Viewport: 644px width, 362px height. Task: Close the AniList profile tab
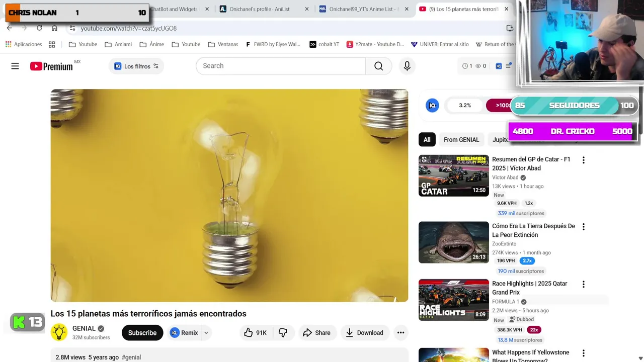[306, 9]
